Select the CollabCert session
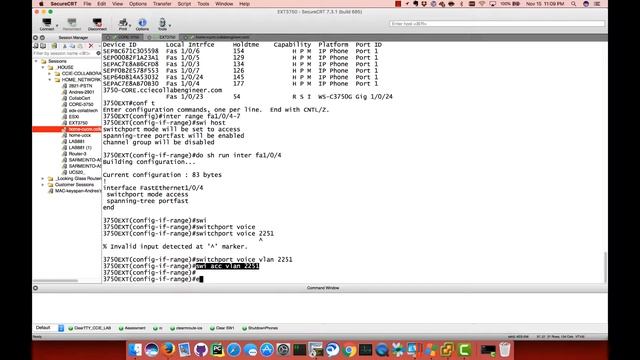Viewport: 640px width, 360px height. tap(79, 98)
